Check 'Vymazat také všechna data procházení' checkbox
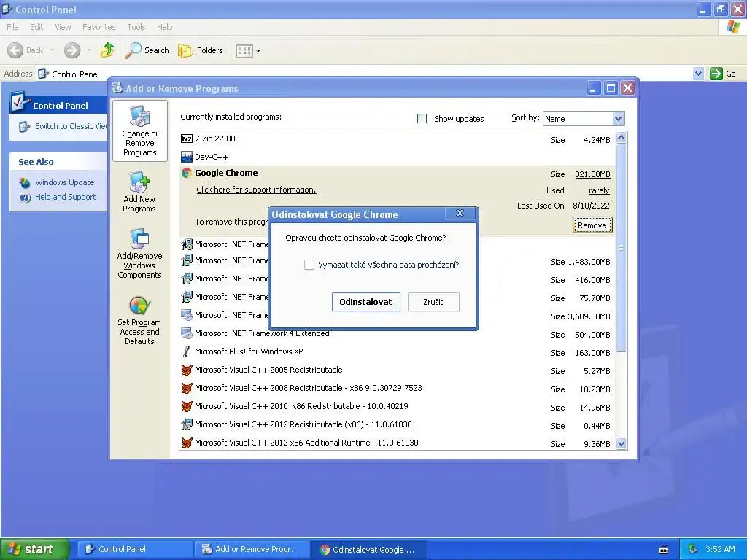747x560 pixels. [309, 265]
